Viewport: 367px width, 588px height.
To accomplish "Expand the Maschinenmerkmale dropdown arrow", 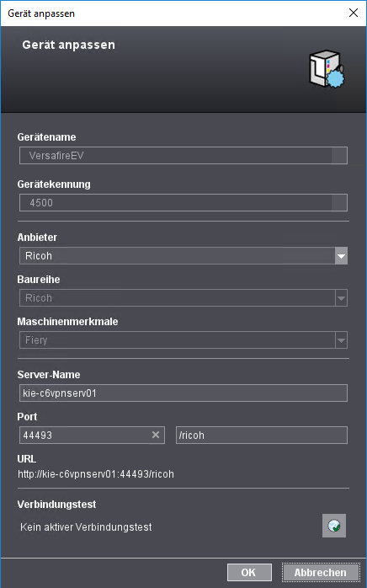I will point(341,340).
